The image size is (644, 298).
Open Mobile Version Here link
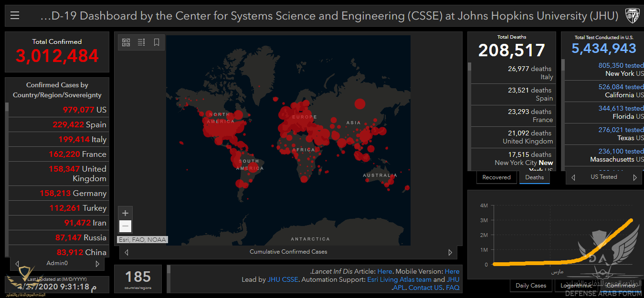point(452,271)
